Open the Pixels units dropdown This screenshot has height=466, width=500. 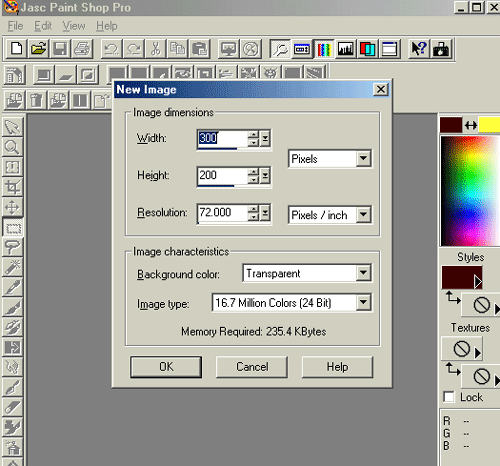tap(363, 159)
